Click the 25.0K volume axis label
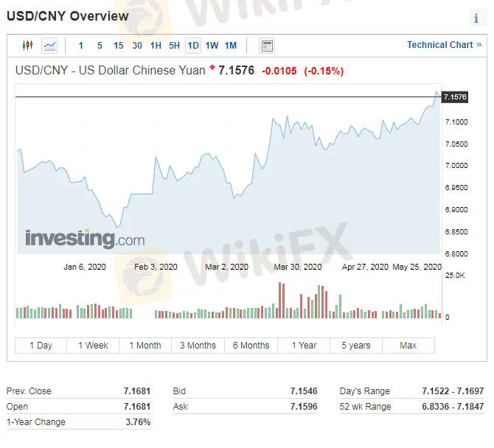 tap(455, 276)
